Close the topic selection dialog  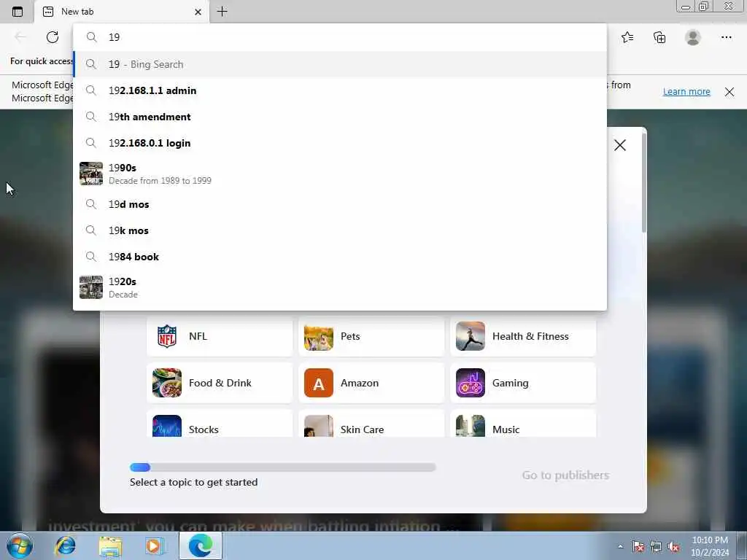tap(620, 145)
